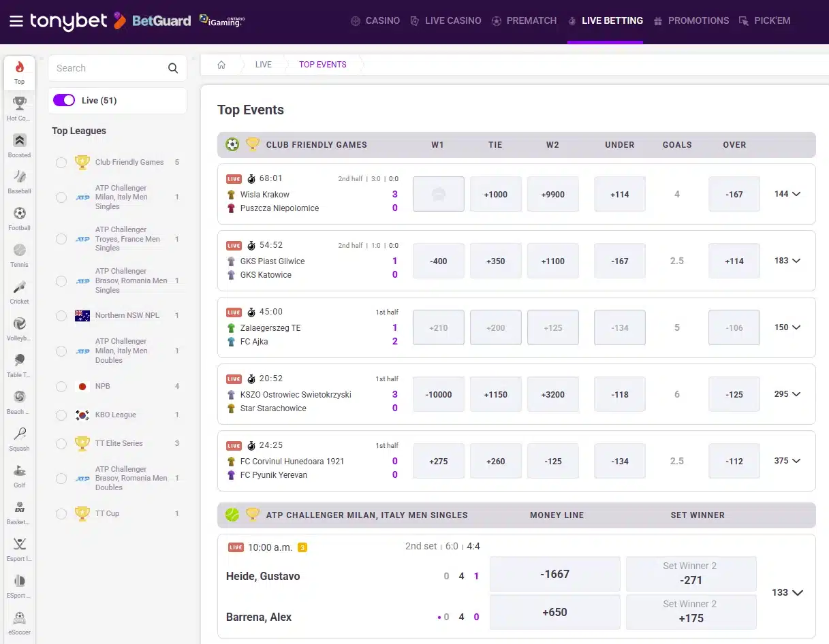Open FC Pyunik Yerevan team name

click(x=274, y=475)
